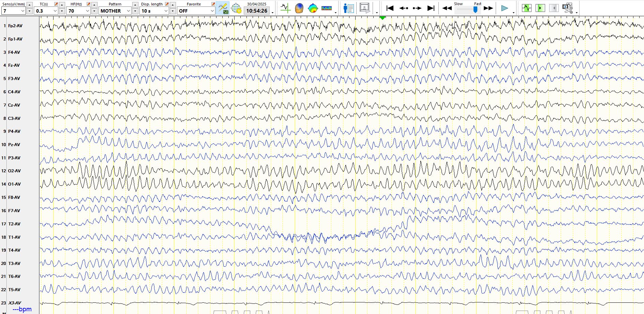
Task: Open the patient information panel
Action: [x=348, y=8]
